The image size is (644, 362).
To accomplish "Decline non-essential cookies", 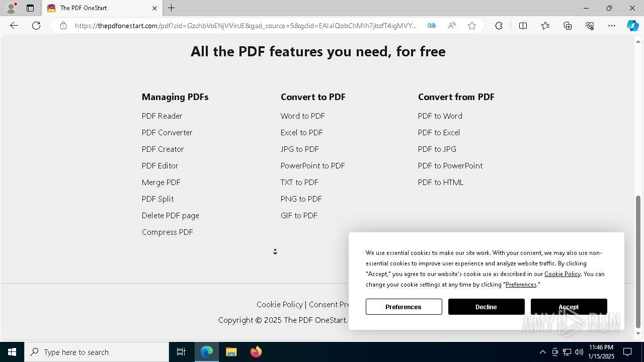I will pos(486,307).
